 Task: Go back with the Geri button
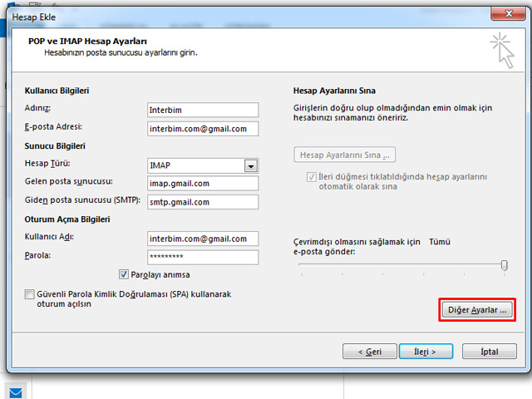[x=370, y=352]
